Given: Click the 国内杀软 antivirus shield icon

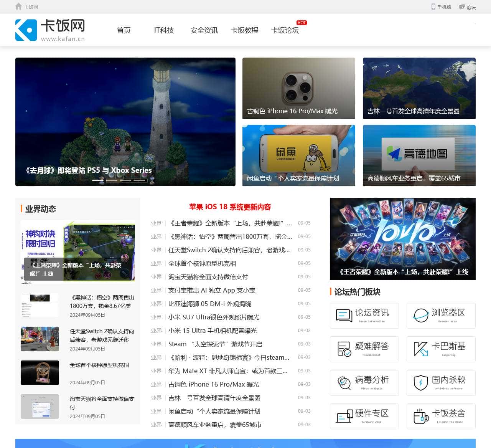Looking at the screenshot, I should [x=420, y=382].
